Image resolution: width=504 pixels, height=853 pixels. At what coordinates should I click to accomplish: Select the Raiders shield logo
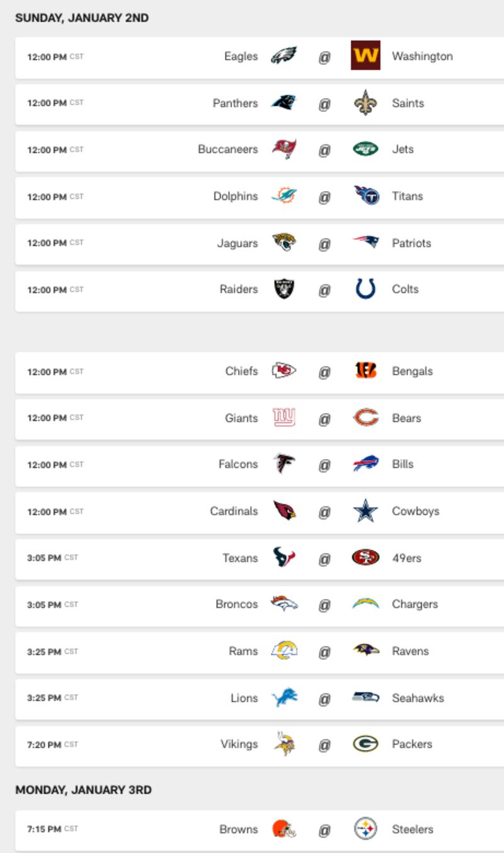pos(283,289)
